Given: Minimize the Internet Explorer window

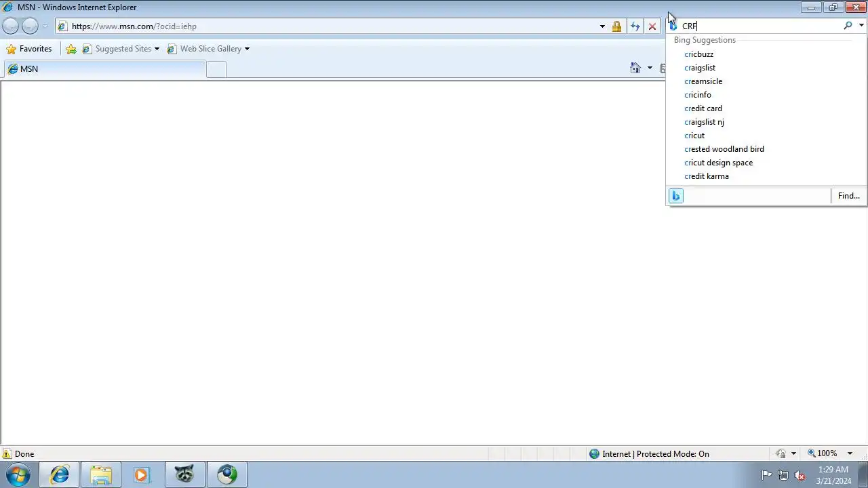Looking at the screenshot, I should [x=811, y=7].
